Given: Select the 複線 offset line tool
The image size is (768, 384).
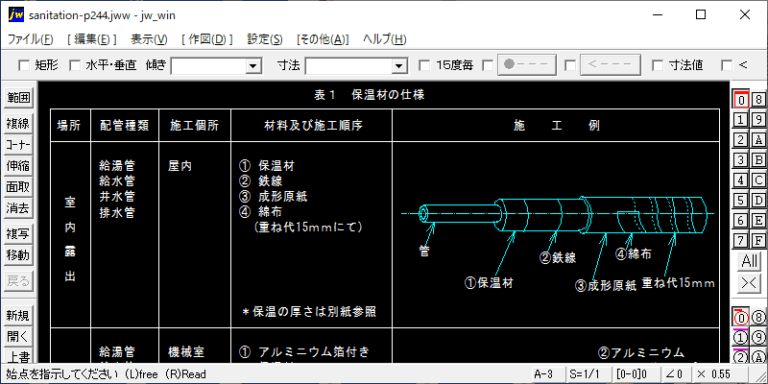Looking at the screenshot, I should pyautogui.click(x=18, y=124).
